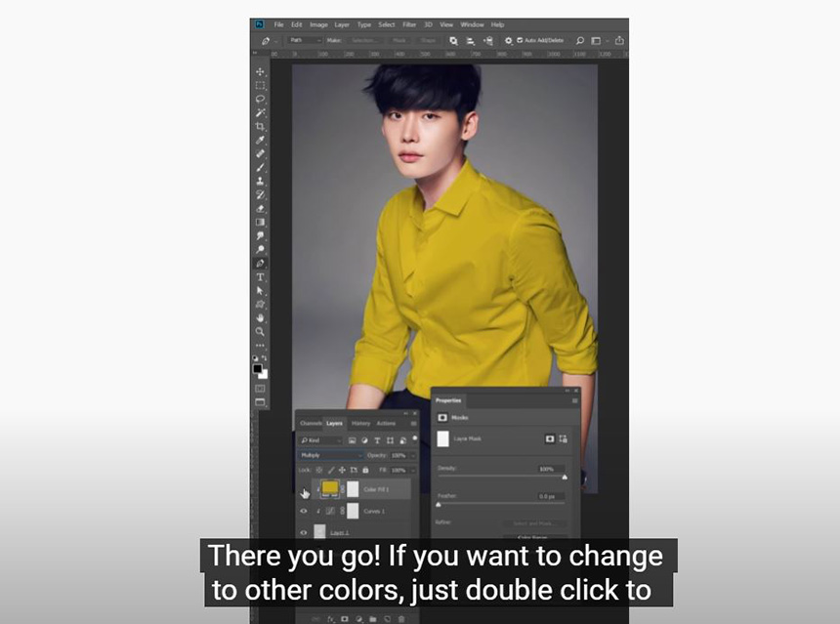Toggle the artboard nesting lock icon

coord(354,470)
